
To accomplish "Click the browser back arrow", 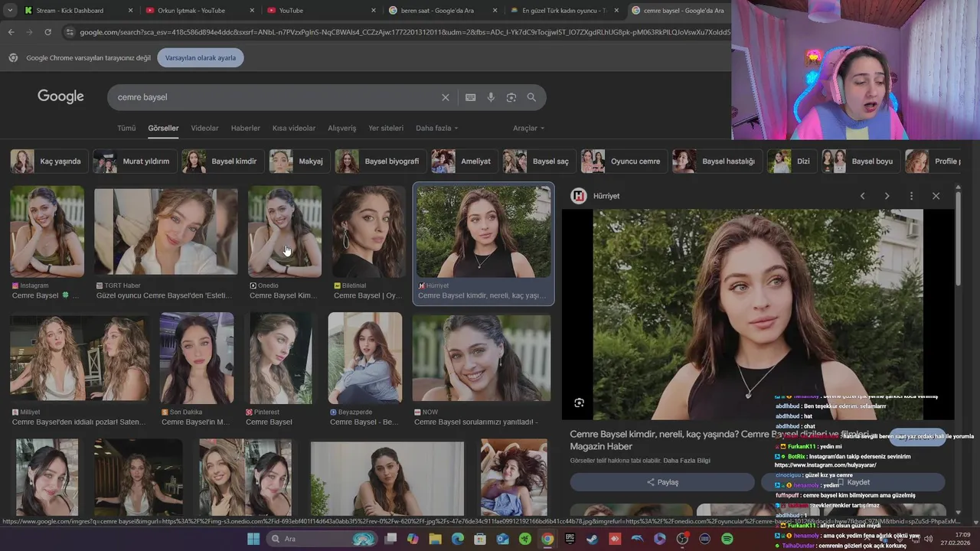I will click(x=11, y=32).
